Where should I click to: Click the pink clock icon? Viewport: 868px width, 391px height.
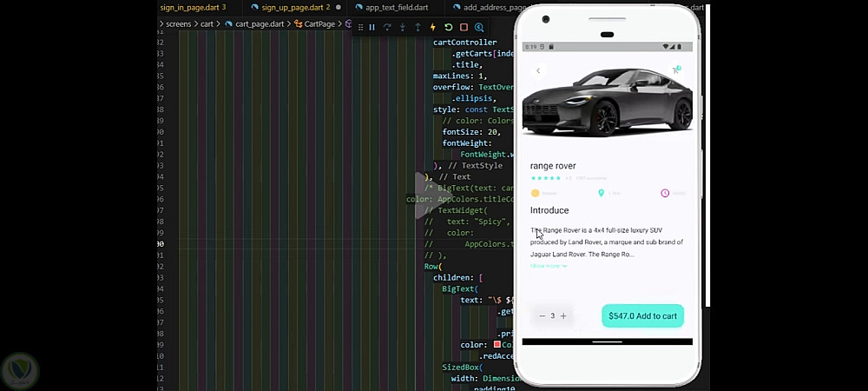point(665,193)
